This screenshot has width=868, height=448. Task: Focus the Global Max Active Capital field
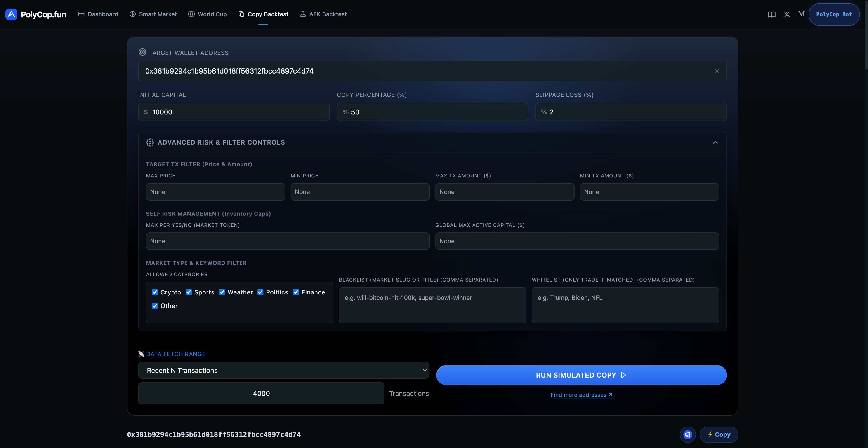click(577, 241)
